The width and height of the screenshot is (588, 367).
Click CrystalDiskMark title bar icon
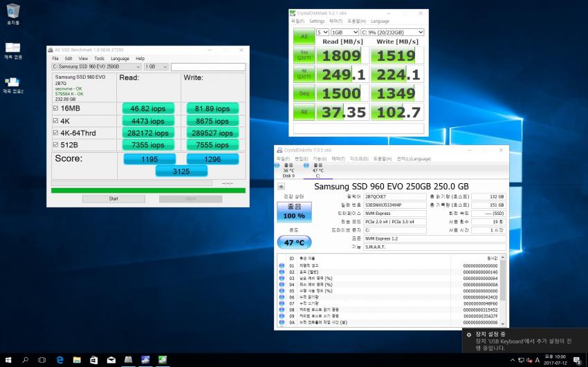click(x=293, y=13)
